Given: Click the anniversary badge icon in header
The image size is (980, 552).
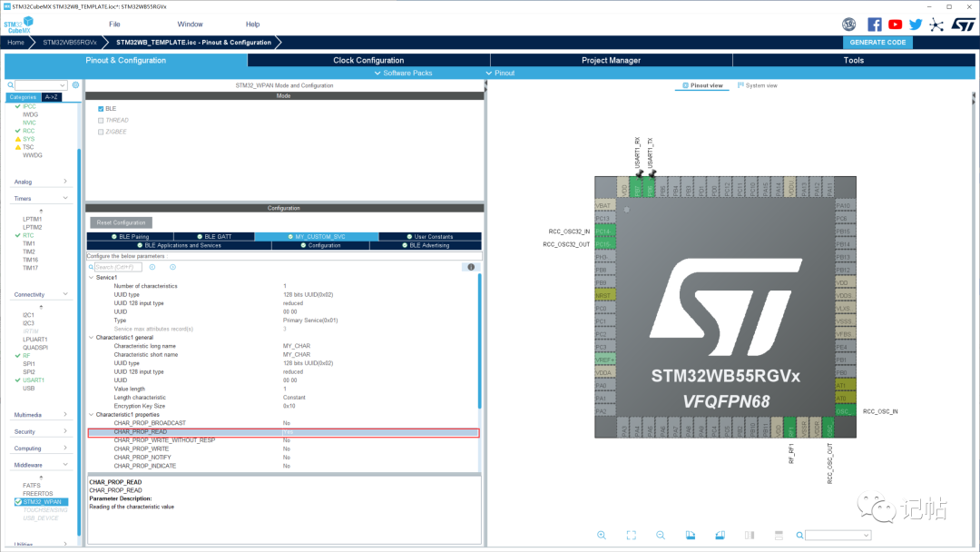Looking at the screenshot, I should point(848,25).
